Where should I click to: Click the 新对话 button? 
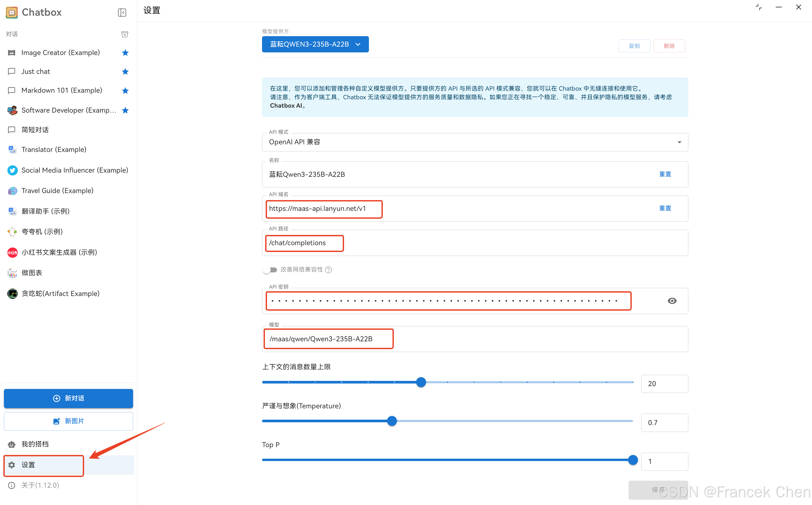[68, 398]
